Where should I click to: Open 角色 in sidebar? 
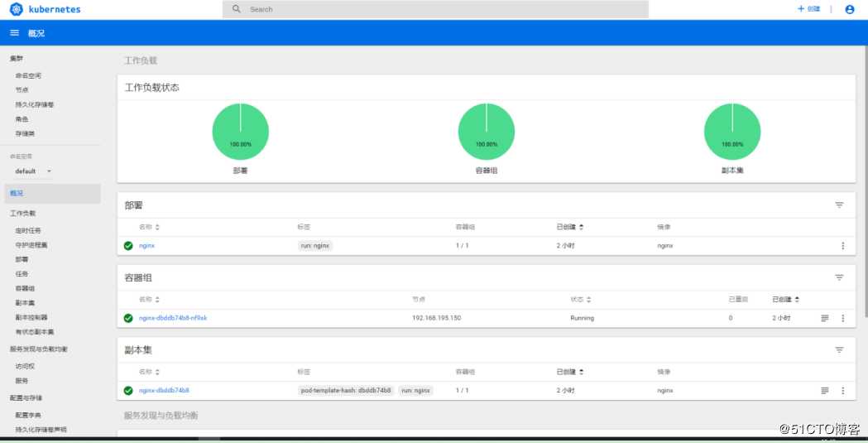coord(22,119)
